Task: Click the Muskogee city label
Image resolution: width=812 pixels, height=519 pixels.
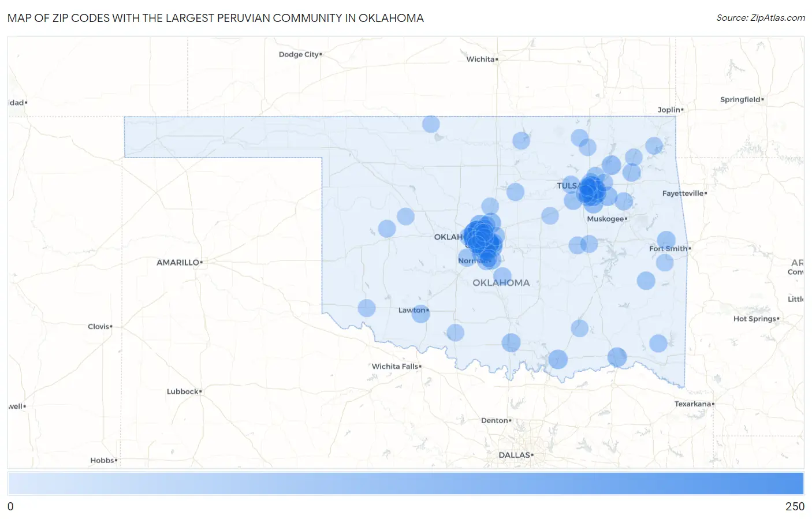Action: (x=605, y=219)
